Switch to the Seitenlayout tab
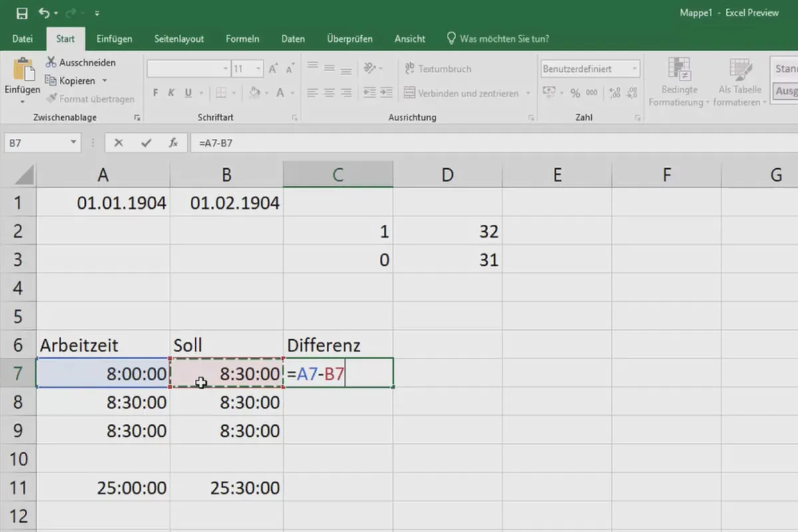 tap(179, 39)
